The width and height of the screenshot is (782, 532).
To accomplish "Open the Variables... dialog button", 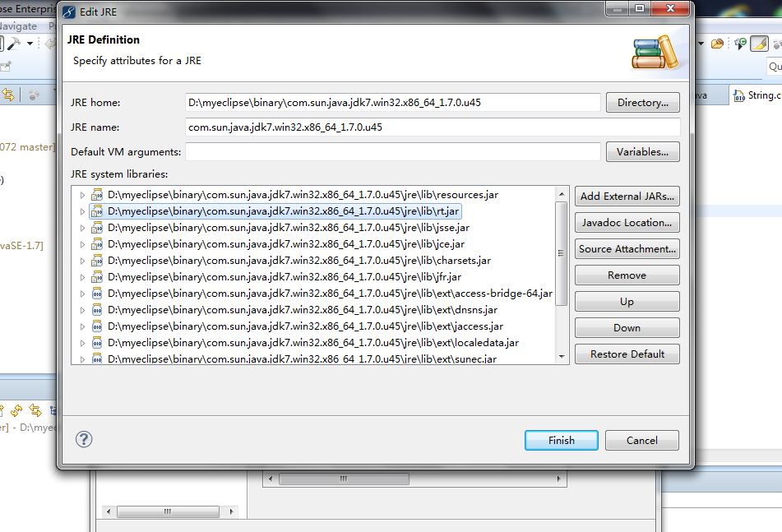I will (642, 151).
